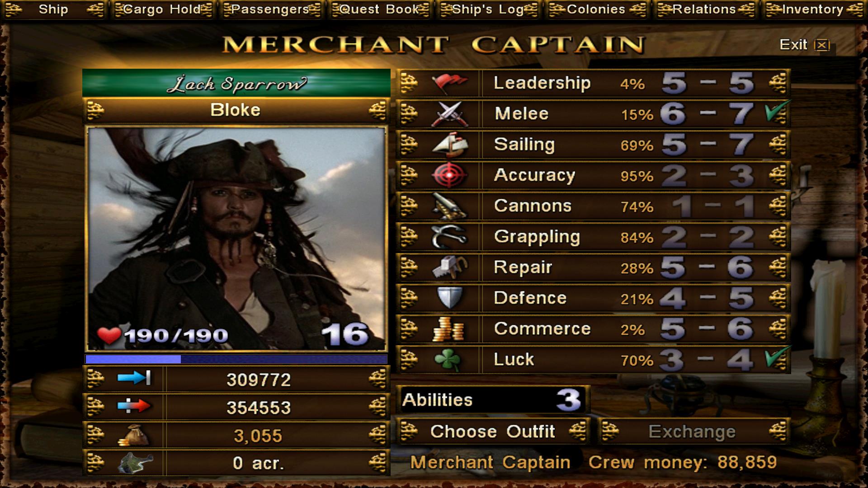The image size is (868, 488).
Task: Click the red flag Leadership icon
Action: [449, 83]
